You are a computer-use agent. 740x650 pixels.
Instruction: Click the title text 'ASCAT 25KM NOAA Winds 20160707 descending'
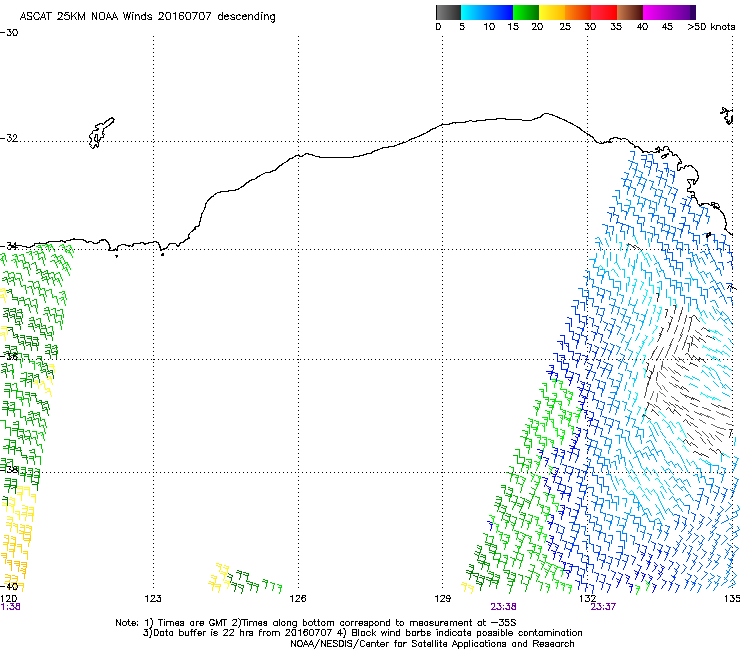147,17
